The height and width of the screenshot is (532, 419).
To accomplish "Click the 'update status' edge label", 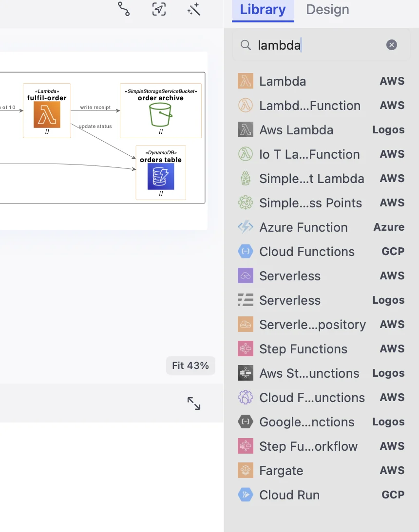I will click(95, 126).
